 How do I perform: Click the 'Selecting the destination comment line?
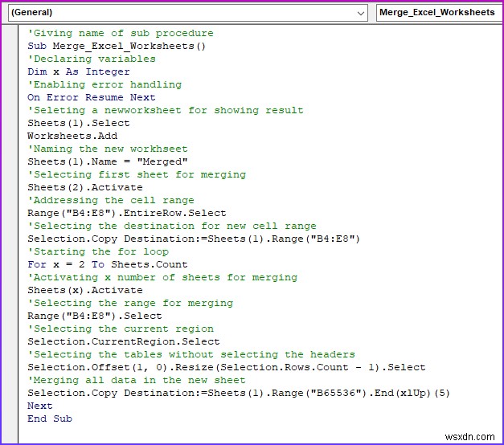coord(172,226)
